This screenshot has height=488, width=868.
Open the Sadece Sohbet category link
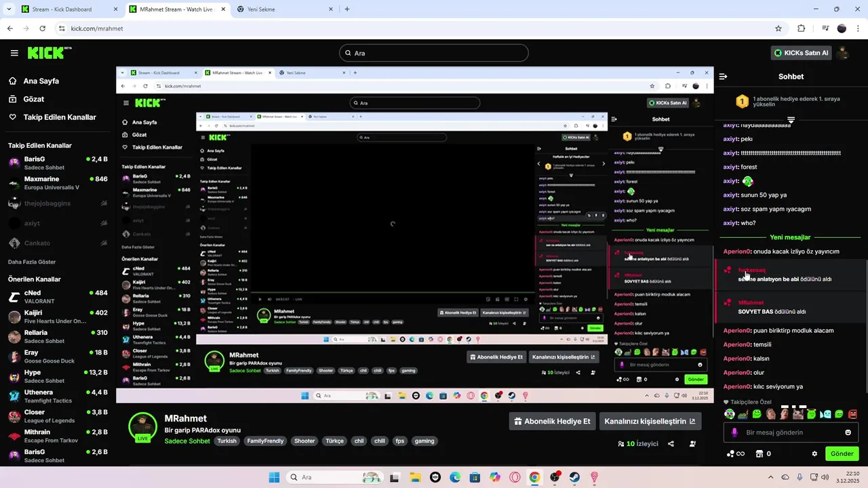(x=187, y=441)
